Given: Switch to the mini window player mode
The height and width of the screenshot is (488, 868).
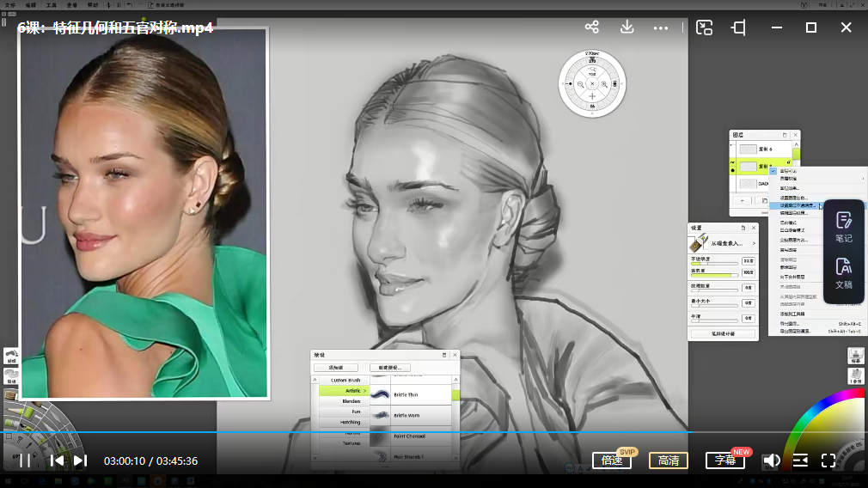Looking at the screenshot, I should pos(704,27).
